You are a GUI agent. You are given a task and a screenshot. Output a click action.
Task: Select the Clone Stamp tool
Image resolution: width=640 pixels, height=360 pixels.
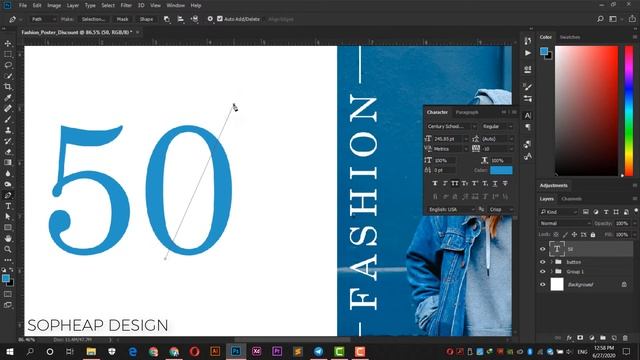click(x=8, y=130)
